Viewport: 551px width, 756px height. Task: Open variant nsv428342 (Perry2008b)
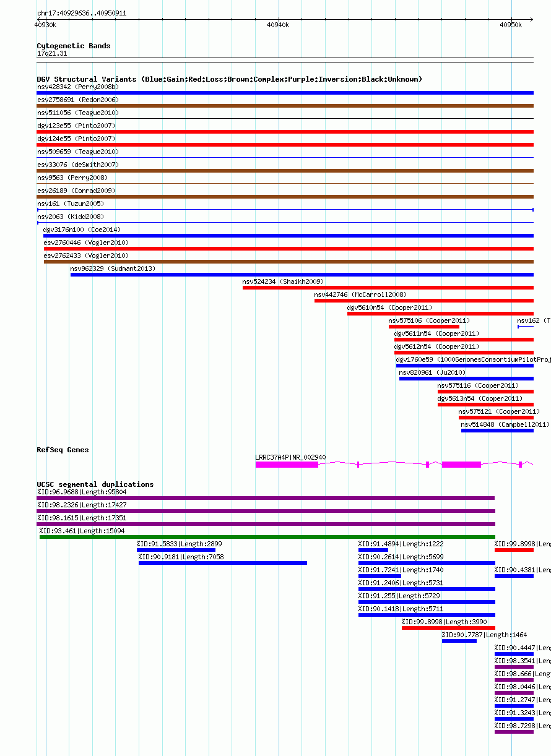point(285,93)
